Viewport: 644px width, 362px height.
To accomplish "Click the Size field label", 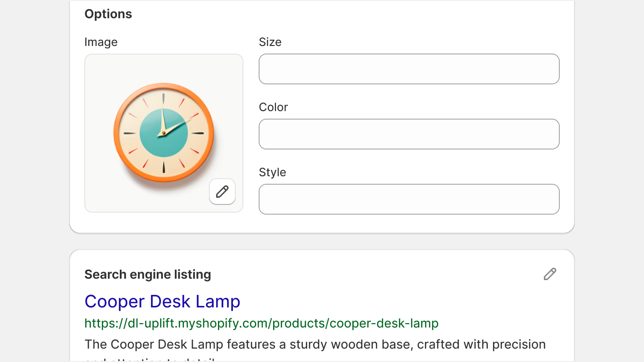I will [x=270, y=42].
